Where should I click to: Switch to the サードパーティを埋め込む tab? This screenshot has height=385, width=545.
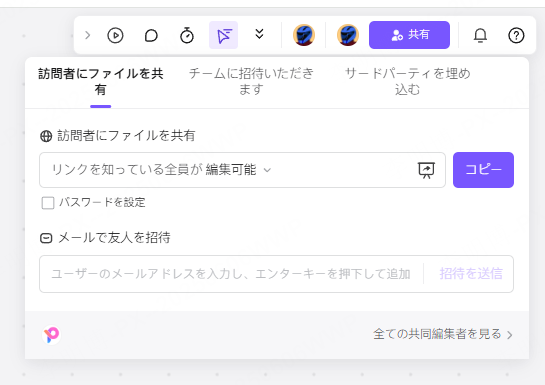tap(407, 82)
